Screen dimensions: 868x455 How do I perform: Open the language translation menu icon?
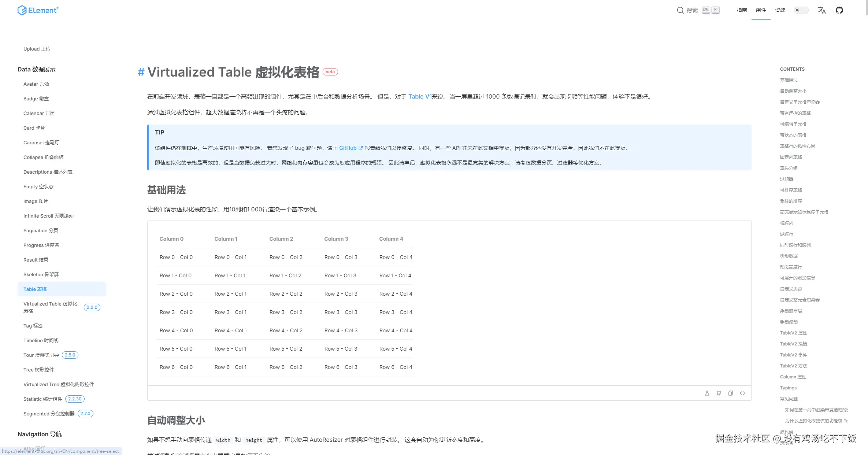pos(821,10)
